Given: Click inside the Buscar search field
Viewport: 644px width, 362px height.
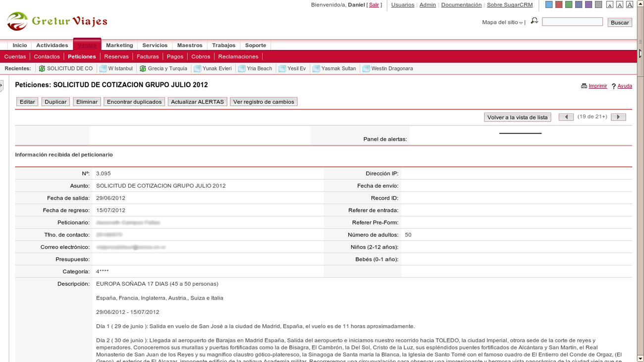Looking at the screenshot, I should (x=572, y=21).
